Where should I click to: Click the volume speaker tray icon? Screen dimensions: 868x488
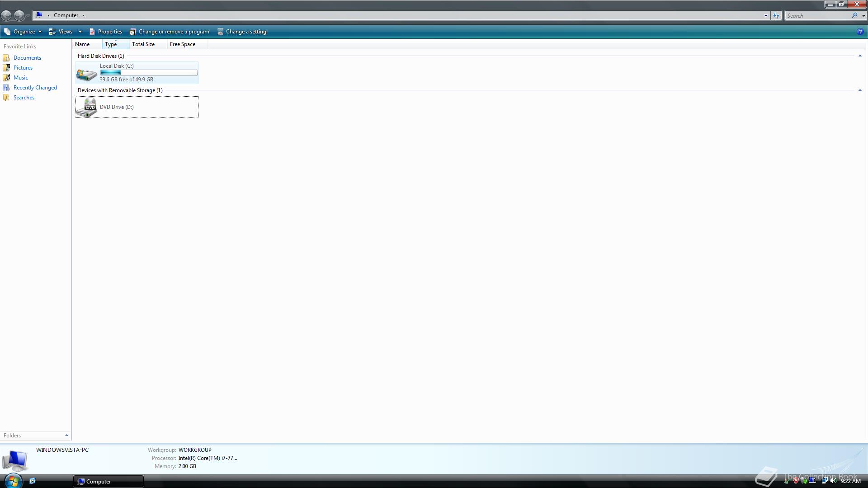pos(833,481)
